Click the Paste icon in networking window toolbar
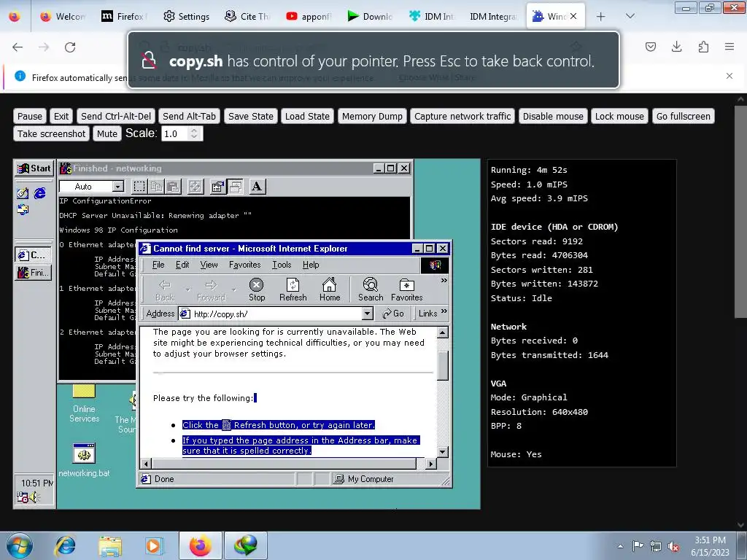The width and height of the screenshot is (747, 560). [173, 186]
